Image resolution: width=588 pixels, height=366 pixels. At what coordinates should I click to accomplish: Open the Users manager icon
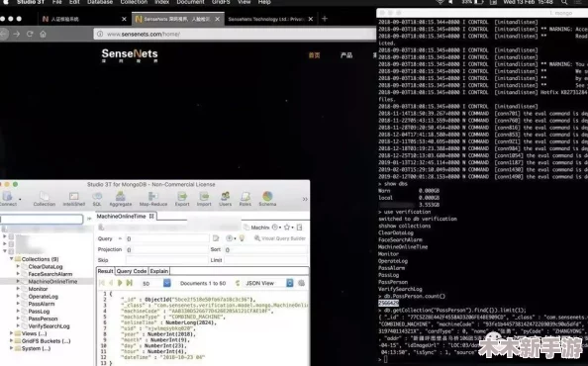[x=225, y=199]
